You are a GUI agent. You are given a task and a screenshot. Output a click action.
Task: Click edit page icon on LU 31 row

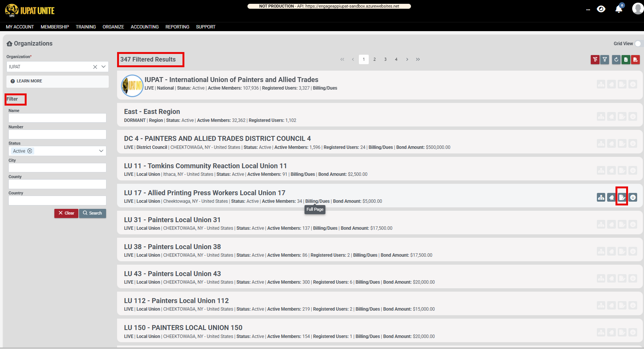pos(622,224)
